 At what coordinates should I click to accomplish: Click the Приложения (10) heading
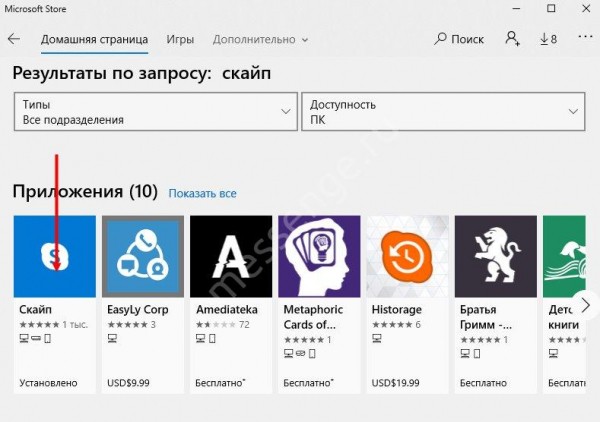tap(85, 191)
